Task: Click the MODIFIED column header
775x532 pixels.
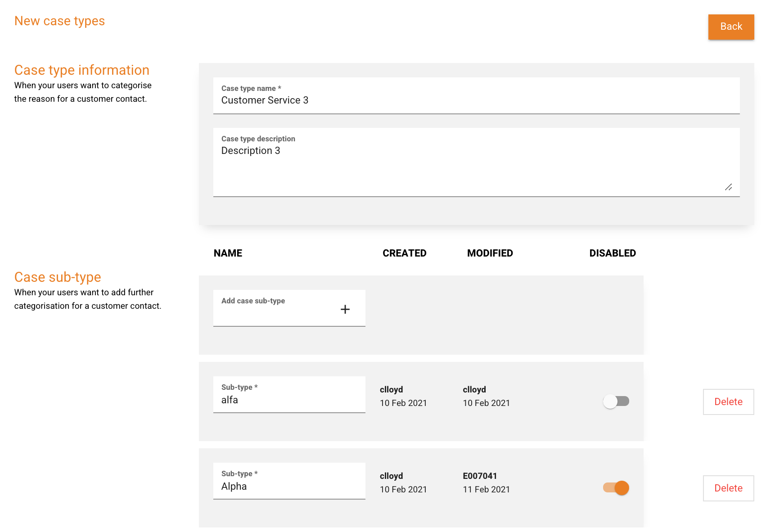Action: click(490, 253)
